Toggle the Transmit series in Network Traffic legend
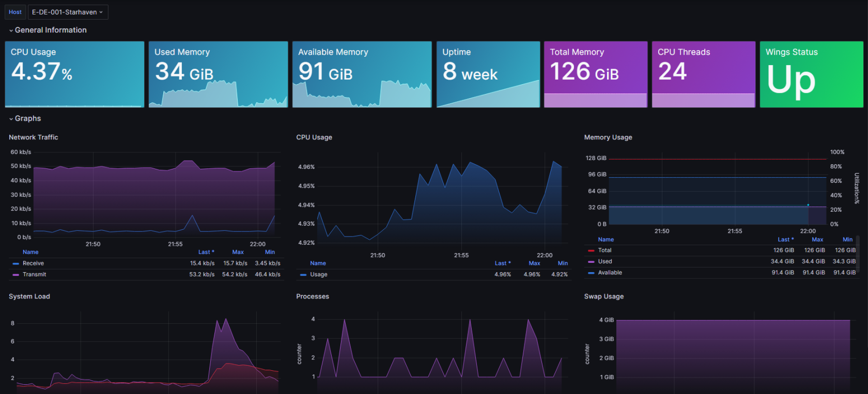 [34, 275]
